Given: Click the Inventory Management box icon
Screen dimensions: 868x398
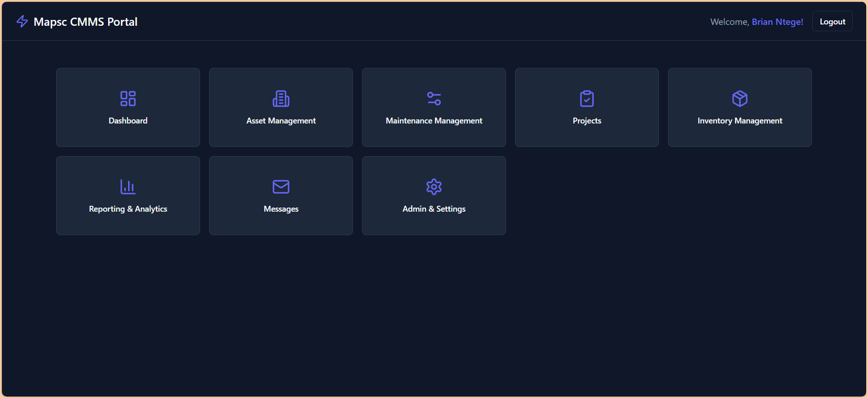Looking at the screenshot, I should (740, 99).
